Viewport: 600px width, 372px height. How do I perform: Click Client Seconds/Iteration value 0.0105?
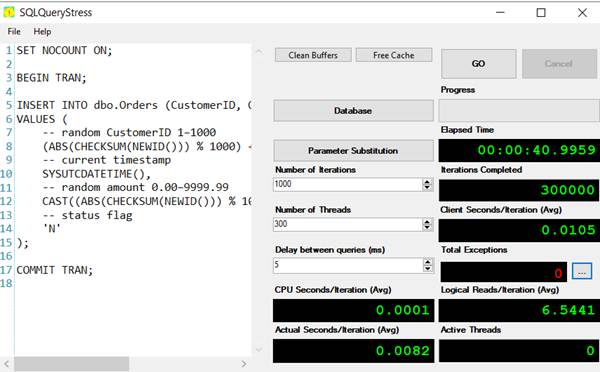(568, 230)
